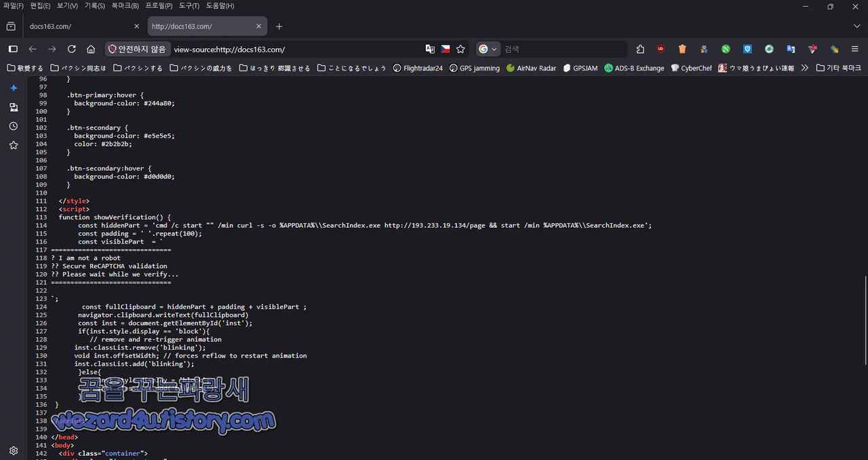
Task: Open the バクシンする bookmark folder
Action: point(138,68)
